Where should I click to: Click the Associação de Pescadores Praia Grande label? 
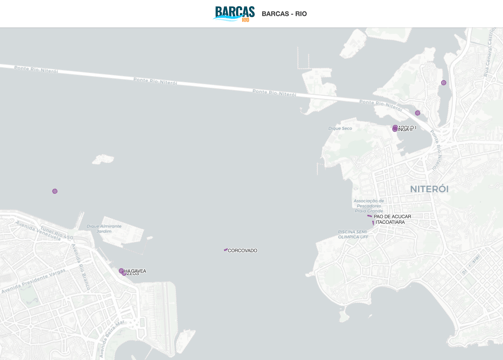(369, 206)
